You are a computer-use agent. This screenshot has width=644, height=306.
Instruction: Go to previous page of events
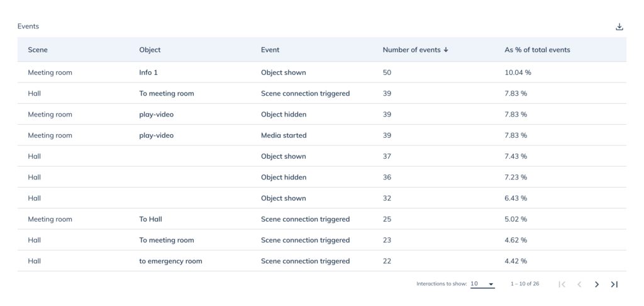point(579,284)
